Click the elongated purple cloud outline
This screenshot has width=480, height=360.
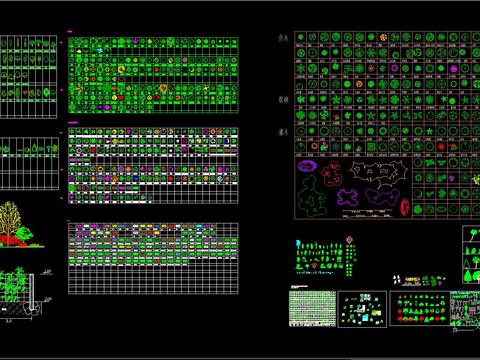click(382, 197)
